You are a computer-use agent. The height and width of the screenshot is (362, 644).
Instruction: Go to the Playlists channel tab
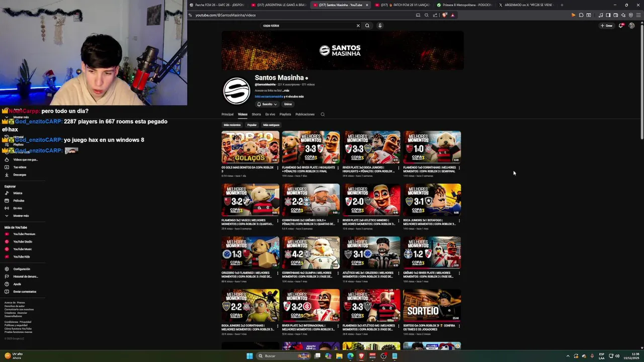(285, 114)
